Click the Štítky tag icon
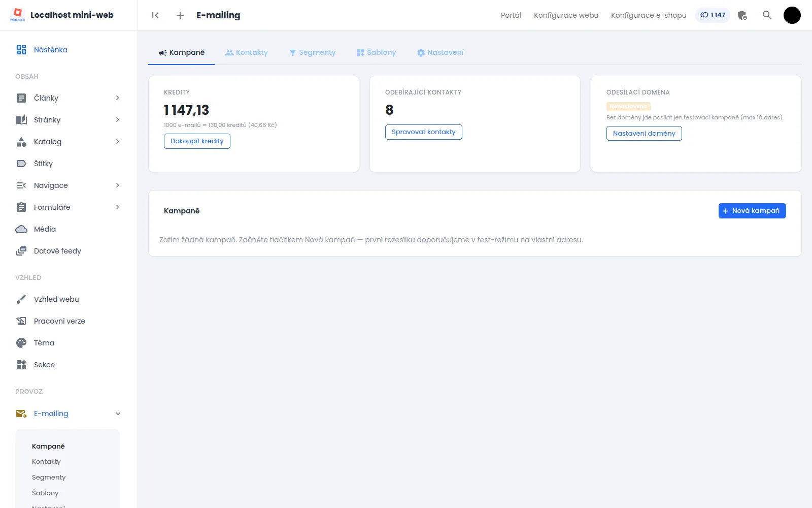 click(21, 164)
